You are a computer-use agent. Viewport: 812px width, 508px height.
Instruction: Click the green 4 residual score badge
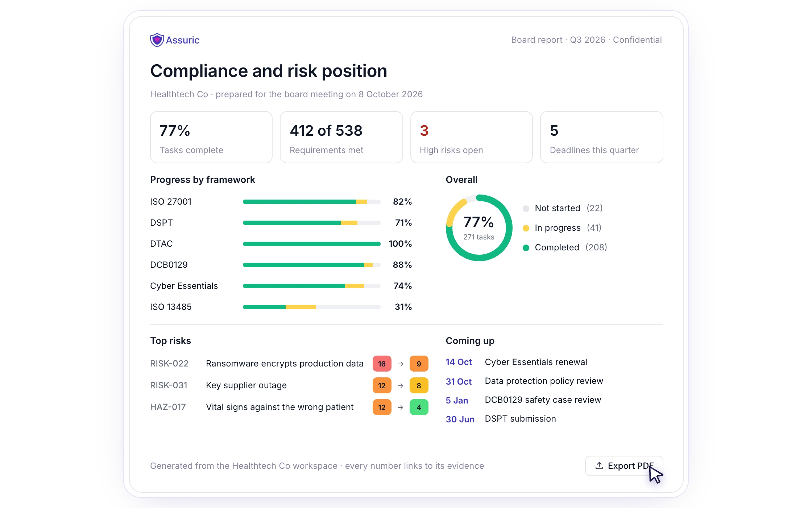coord(419,407)
